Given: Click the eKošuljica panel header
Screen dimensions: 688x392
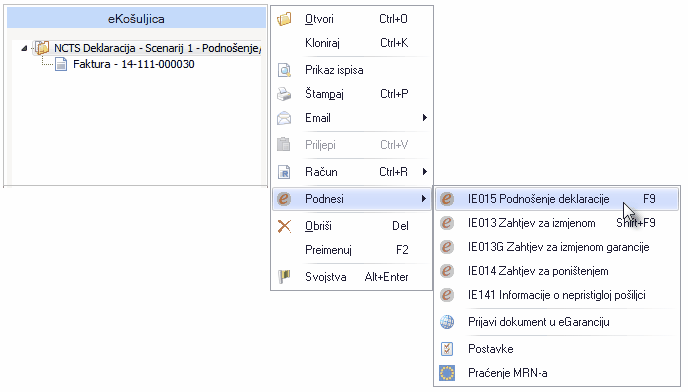Looking at the screenshot, I should [136, 19].
